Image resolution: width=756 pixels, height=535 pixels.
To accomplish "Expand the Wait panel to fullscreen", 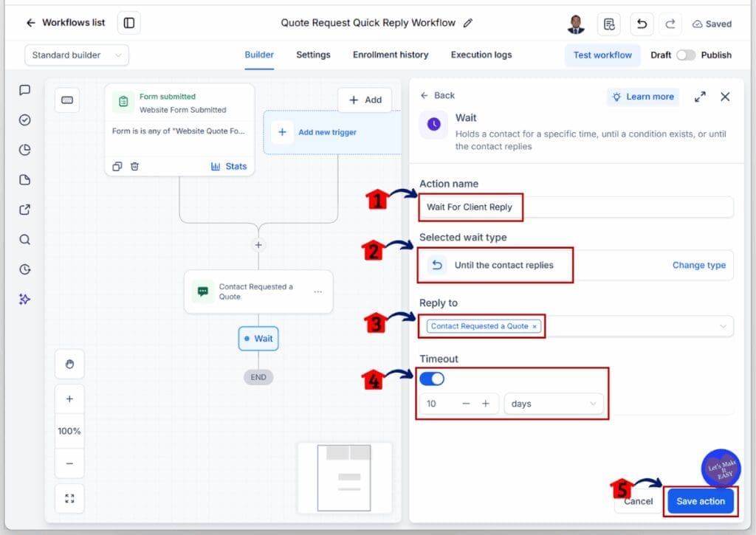I will click(700, 97).
